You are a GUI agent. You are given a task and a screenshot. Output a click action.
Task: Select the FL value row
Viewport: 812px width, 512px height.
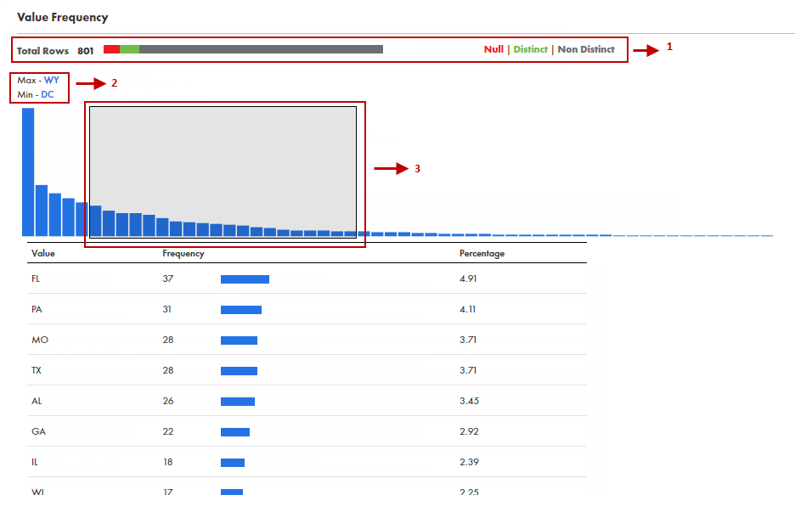click(x=307, y=279)
